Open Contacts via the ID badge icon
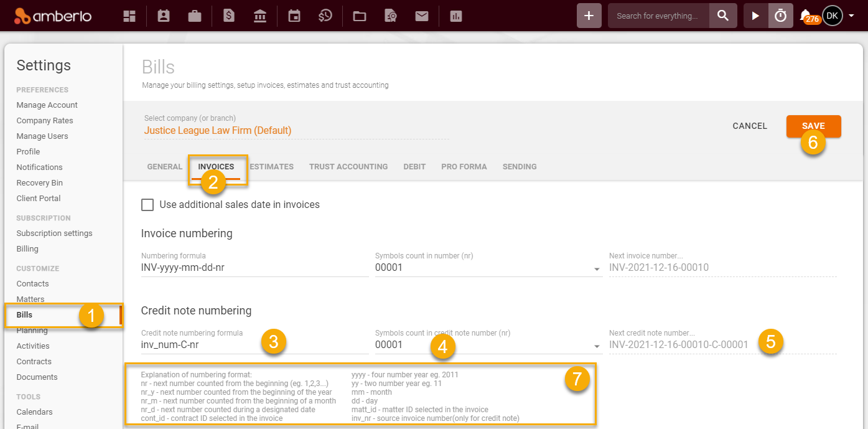 163,16
